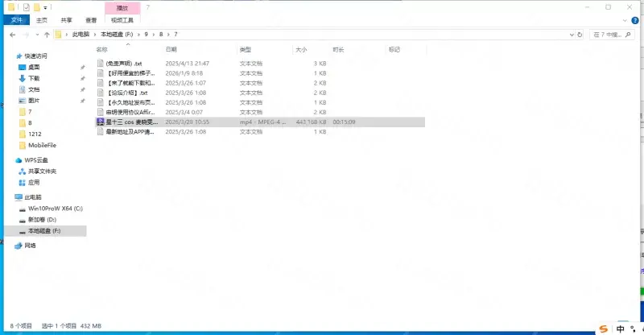Select Win10ProW X64 (C:) drive
The width and height of the screenshot is (644, 335).
[x=55, y=208]
